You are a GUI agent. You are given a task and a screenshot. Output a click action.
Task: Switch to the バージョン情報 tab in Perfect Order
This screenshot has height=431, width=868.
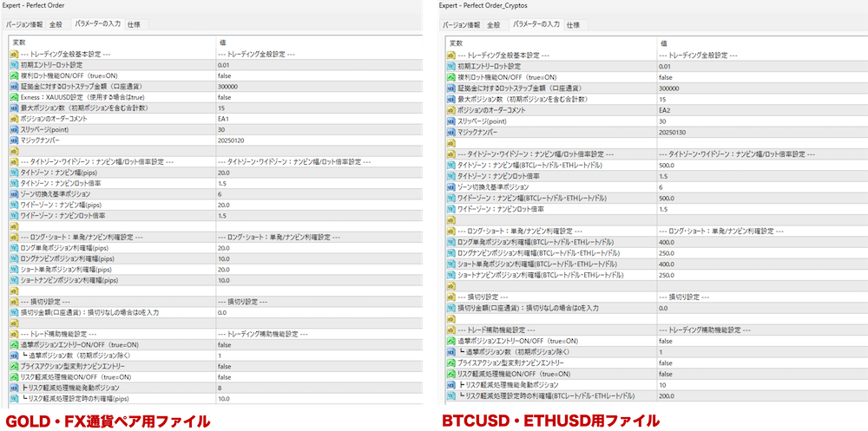coord(26,24)
